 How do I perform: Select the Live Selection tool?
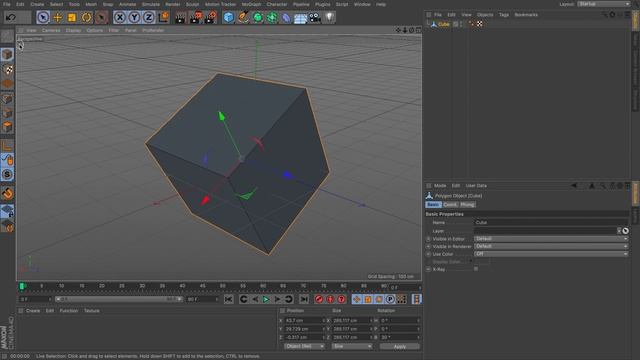(43, 17)
